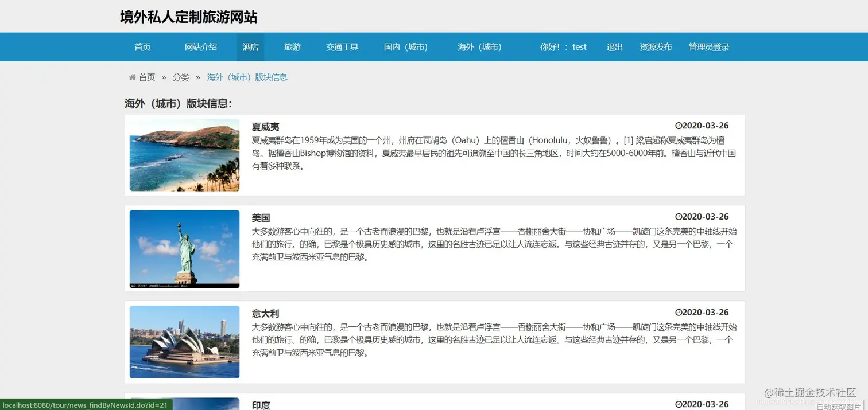Click the Hawaii beach thumbnail image
868x410 pixels.
click(x=184, y=154)
